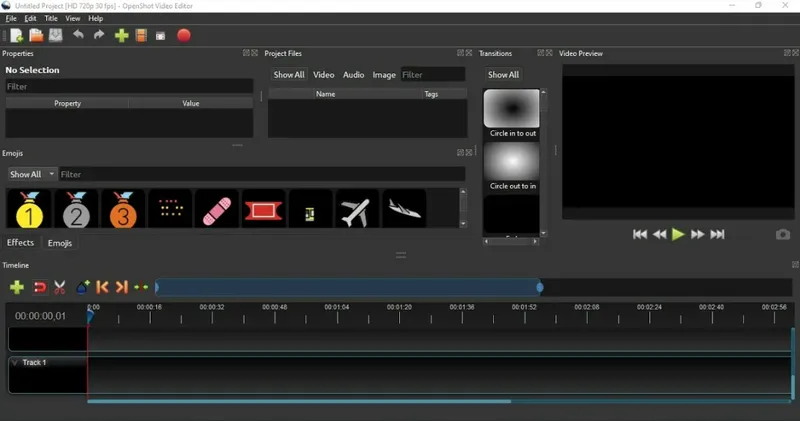The height and width of the screenshot is (421, 800).
Task: Filter project files by Image
Action: [x=384, y=75]
